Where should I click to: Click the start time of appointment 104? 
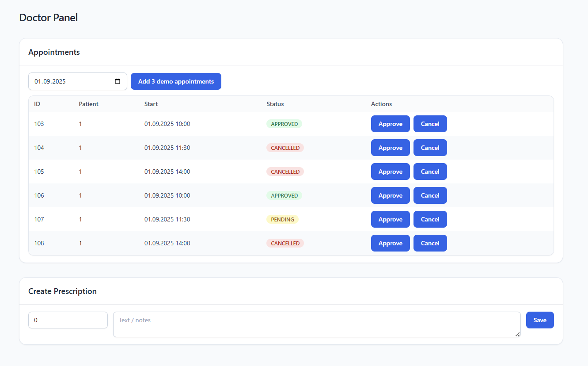point(167,148)
